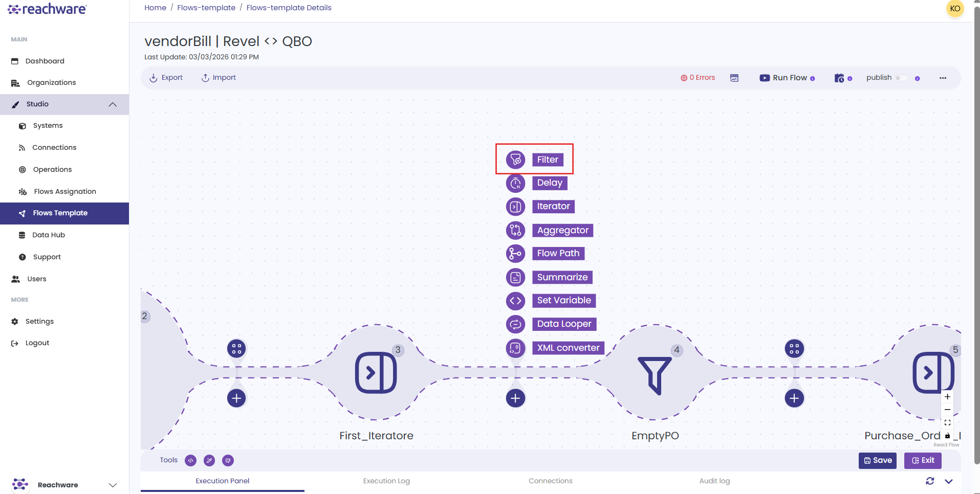Select the Flow Path icon
Image resolution: width=980 pixels, height=494 pixels.
tap(515, 254)
